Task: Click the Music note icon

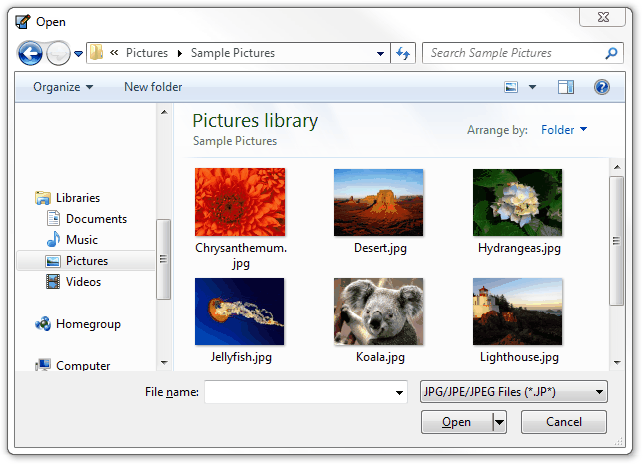Action: (x=53, y=239)
